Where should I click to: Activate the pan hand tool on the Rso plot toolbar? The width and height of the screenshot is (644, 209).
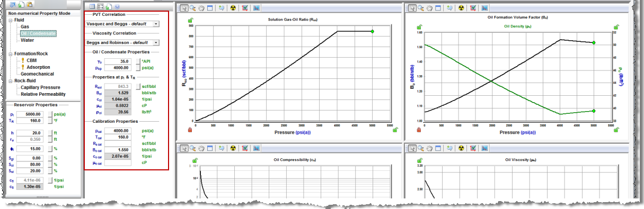(x=201, y=8)
